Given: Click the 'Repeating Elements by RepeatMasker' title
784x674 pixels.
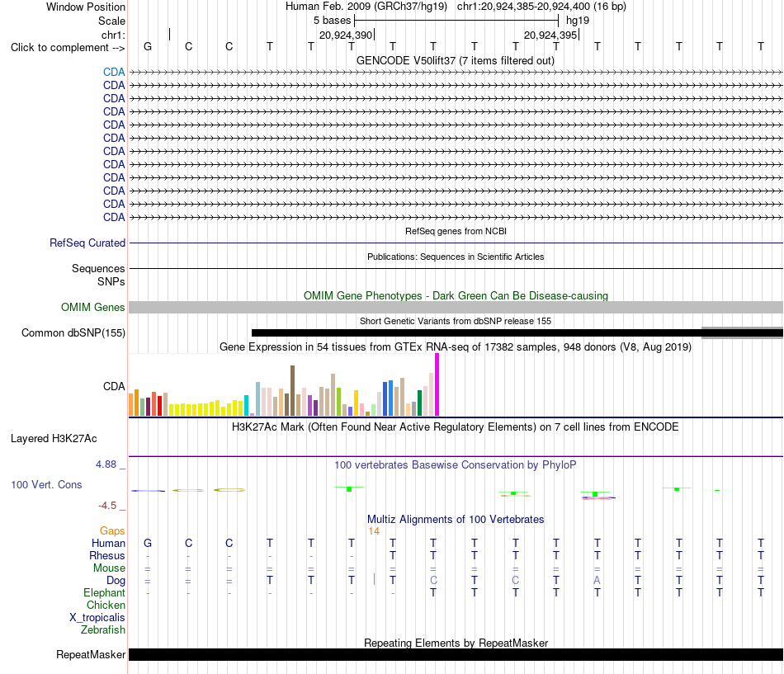Looking at the screenshot, I should pyautogui.click(x=456, y=643).
